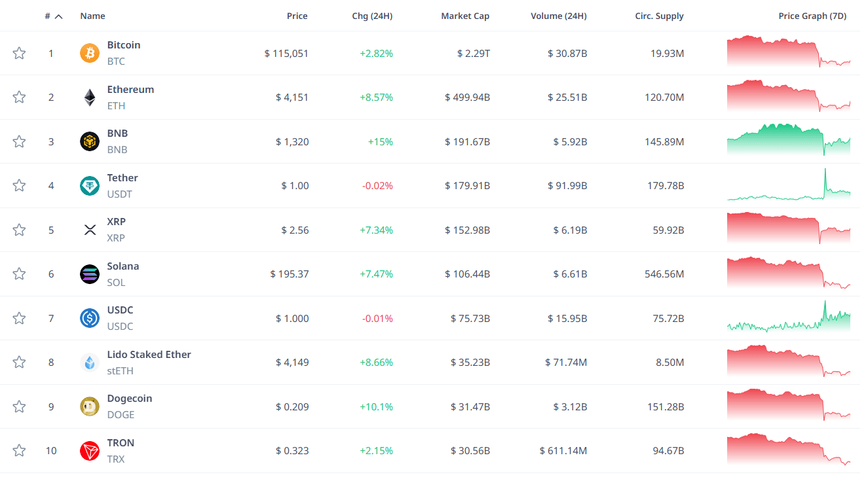Viewport: 868px width, 481px height.
Task: Click the Tether logo icon
Action: (90, 186)
